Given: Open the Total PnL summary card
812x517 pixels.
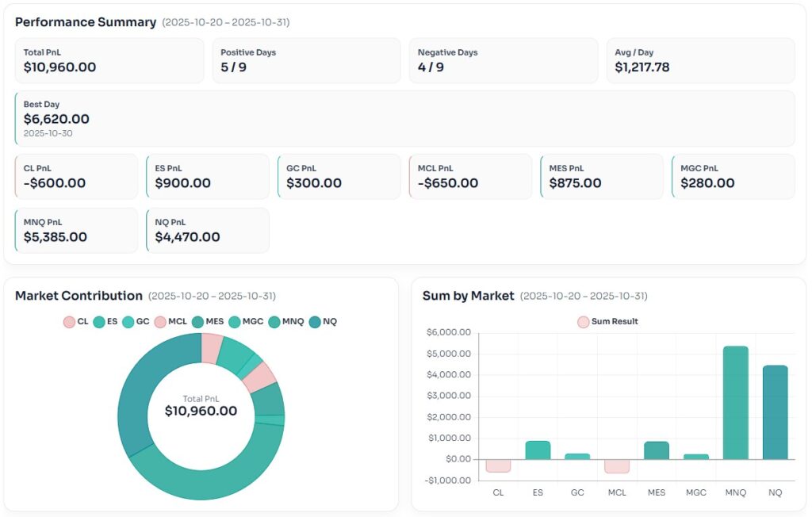Looking at the screenshot, I should 109,60.
